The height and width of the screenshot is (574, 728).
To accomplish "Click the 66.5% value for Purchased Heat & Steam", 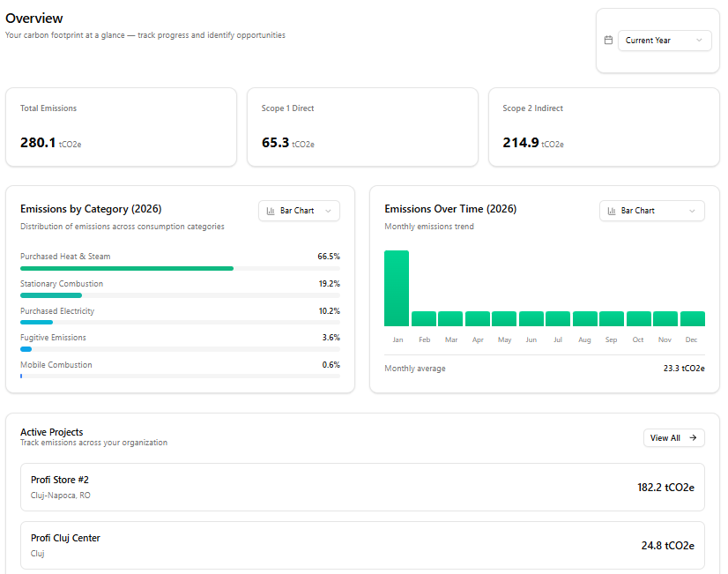I will (329, 257).
